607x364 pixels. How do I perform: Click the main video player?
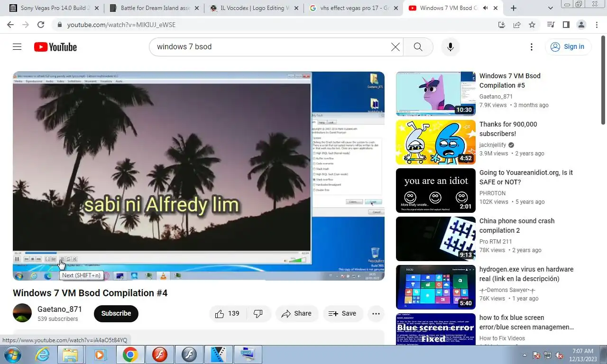coord(199,176)
